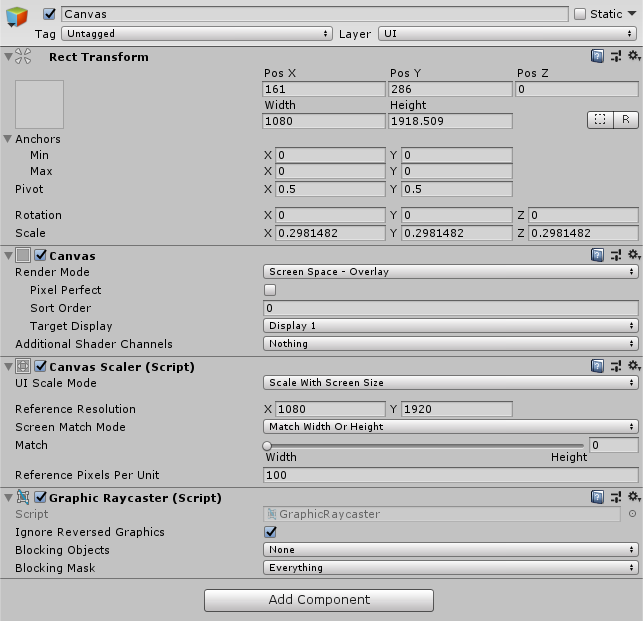Screen dimensions: 643x621
Task: Click the Match width-height slider handle
Action: tap(267, 445)
